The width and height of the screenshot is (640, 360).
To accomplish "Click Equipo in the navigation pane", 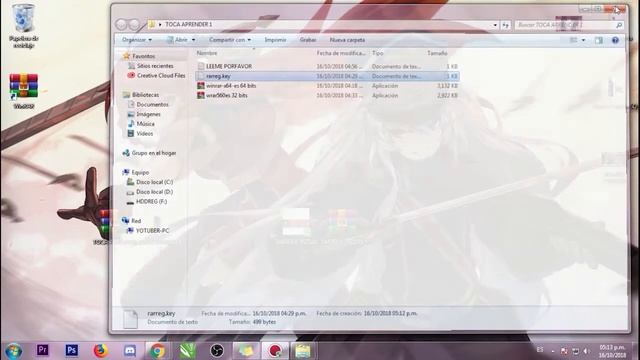I will (140, 172).
